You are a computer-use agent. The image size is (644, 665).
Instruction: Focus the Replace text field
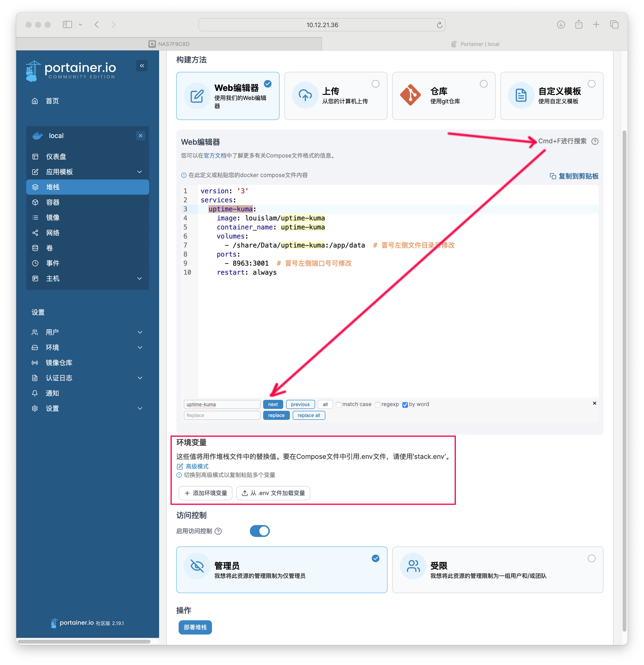(222, 415)
